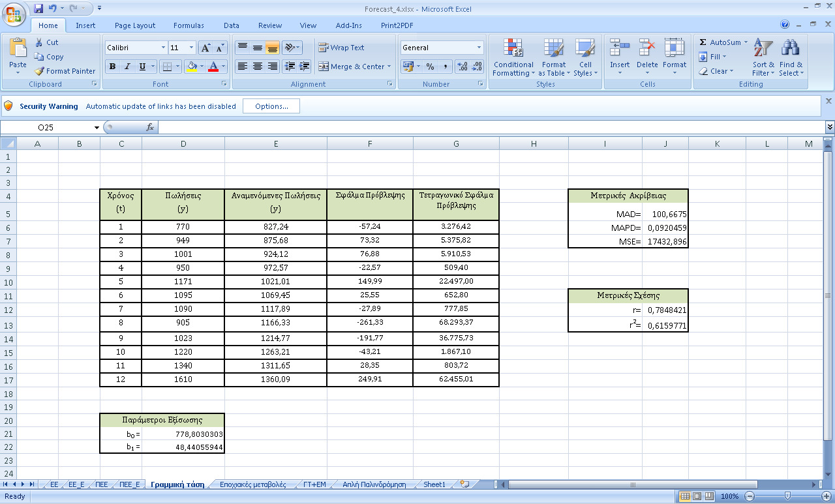Toggle align text left
The image size is (835, 504).
(x=243, y=67)
